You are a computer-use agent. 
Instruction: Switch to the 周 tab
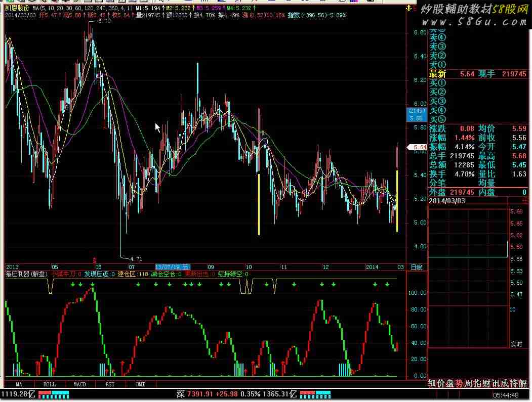(x=469, y=383)
